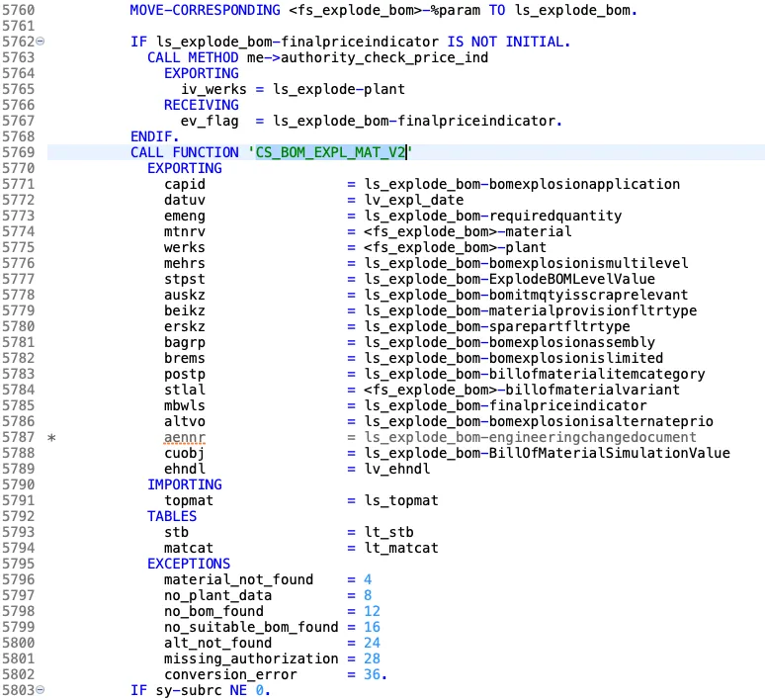Click line number 5769 in the gutter
The width and height of the screenshot is (765, 700).
coord(18,152)
